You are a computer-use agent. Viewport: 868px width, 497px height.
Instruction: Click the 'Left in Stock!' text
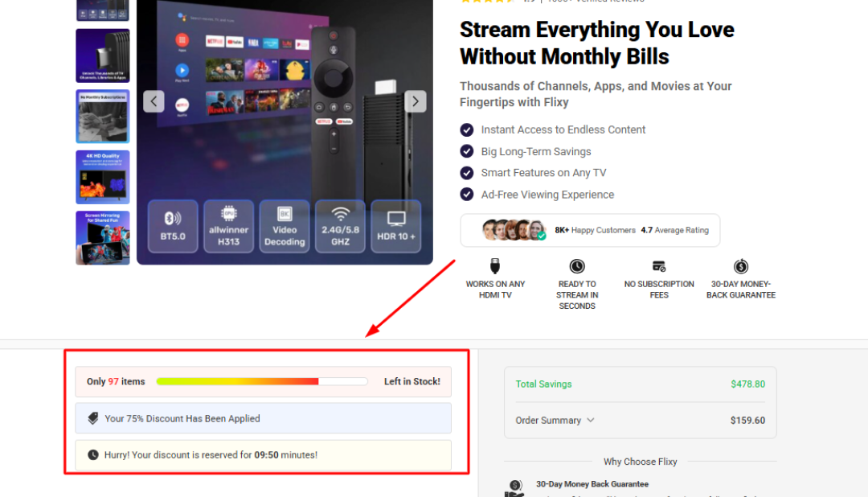(x=411, y=381)
